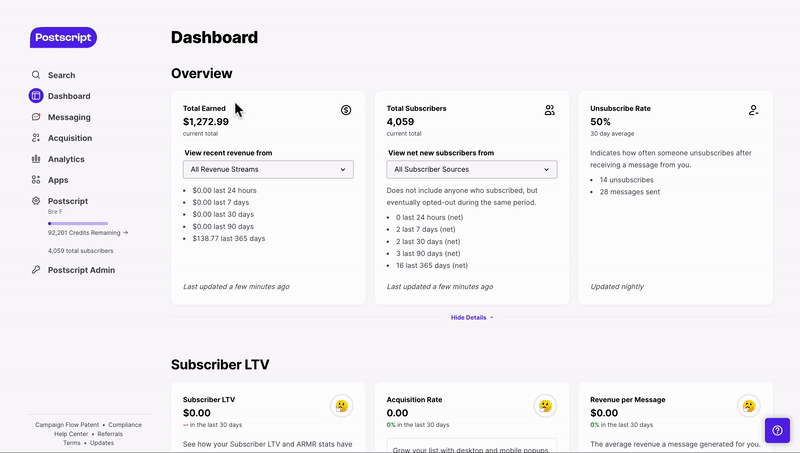
Task: Expand the All Subscriber Sources dropdown
Action: [x=471, y=170]
